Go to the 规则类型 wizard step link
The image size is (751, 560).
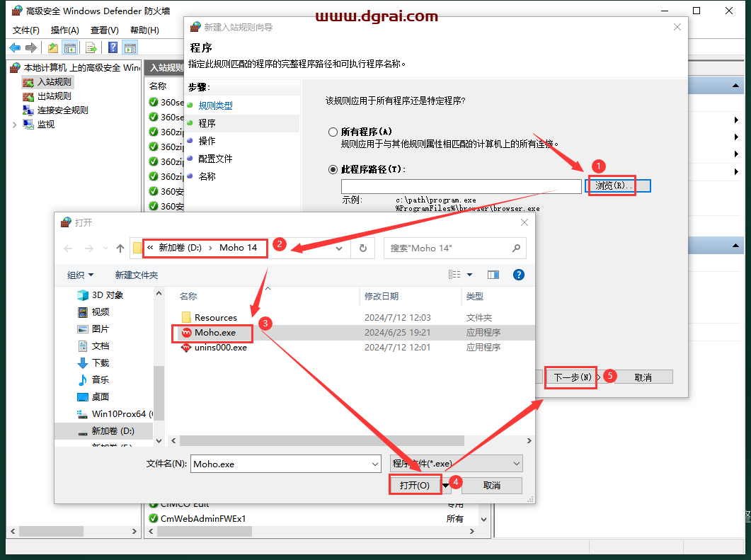pyautogui.click(x=215, y=106)
